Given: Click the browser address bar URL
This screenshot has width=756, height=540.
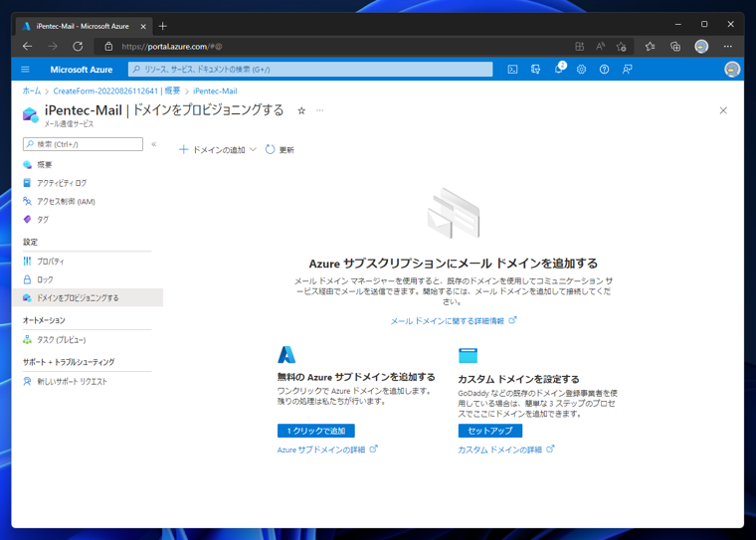Looking at the screenshot, I should coord(172,47).
